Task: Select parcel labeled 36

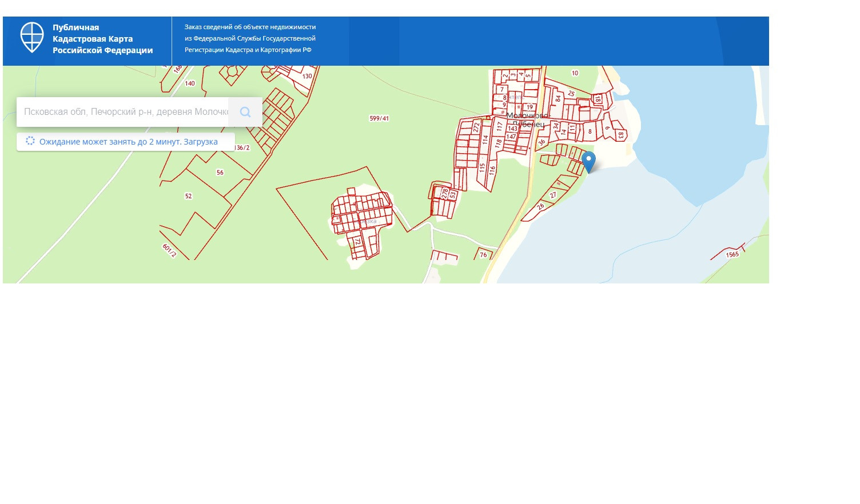Action: (x=542, y=143)
